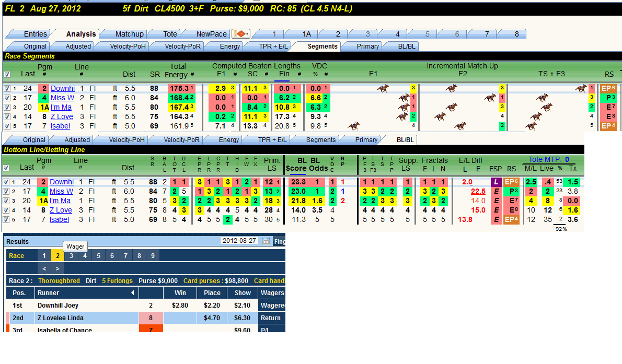Click Downhi's horse marker in the F1 column
The image size is (622, 364).
coord(383,88)
